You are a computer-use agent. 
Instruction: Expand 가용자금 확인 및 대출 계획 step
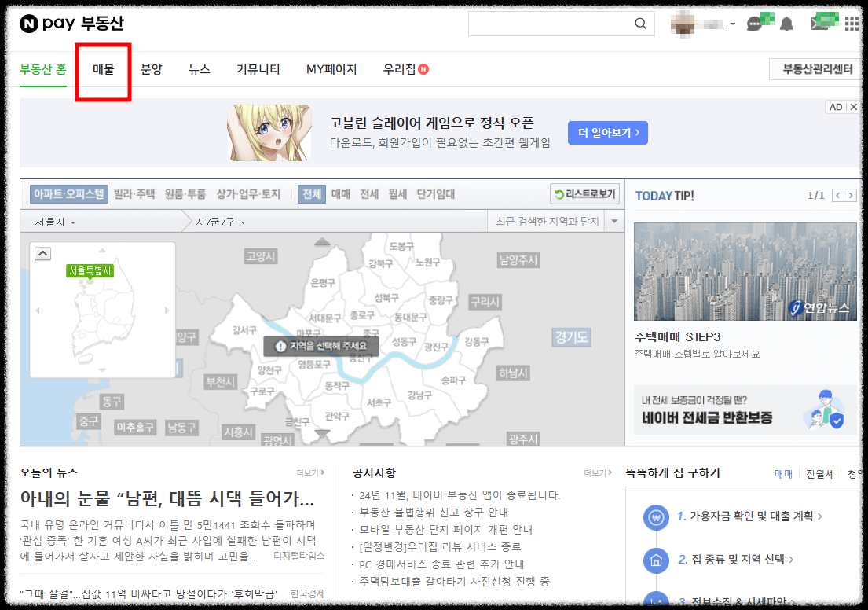coord(749,516)
